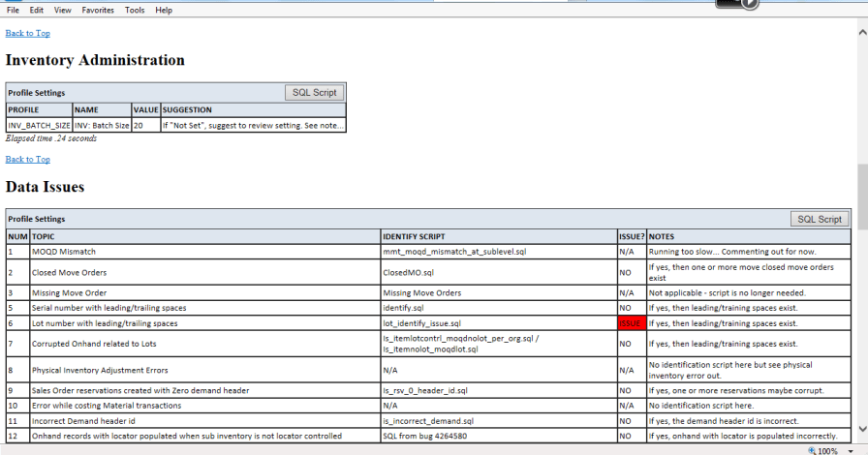Select the ClosedMO.sql script cell
Screen dimensions: 868x455
point(499,272)
